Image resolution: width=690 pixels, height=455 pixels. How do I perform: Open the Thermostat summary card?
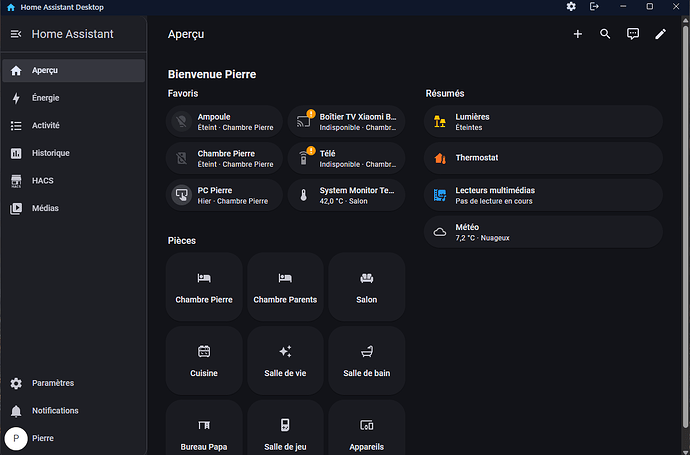click(543, 158)
